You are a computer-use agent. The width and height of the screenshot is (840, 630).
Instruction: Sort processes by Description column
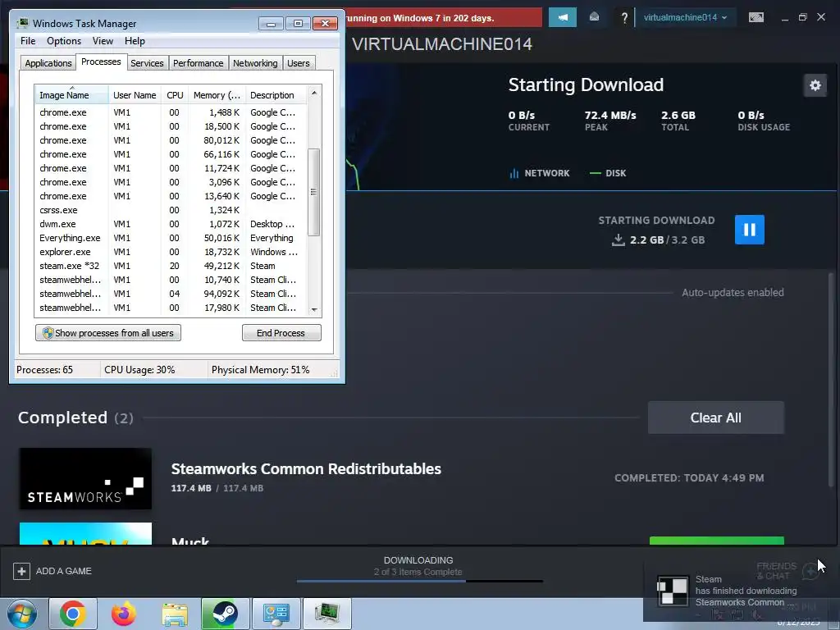click(276, 95)
